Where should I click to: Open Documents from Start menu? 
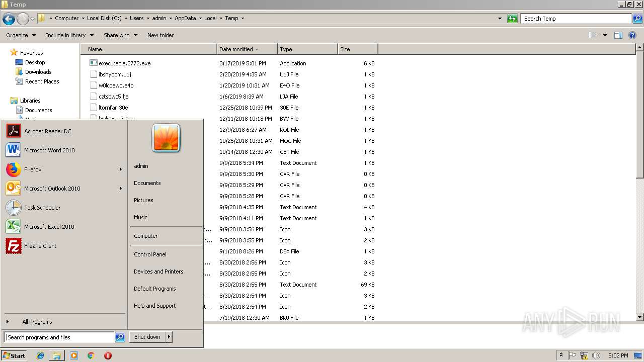[x=147, y=183]
